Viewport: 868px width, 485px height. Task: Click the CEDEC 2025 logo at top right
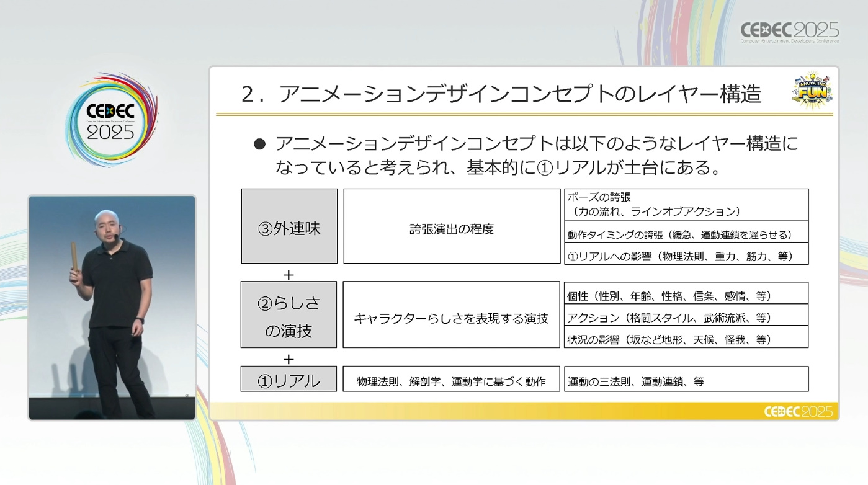(789, 32)
